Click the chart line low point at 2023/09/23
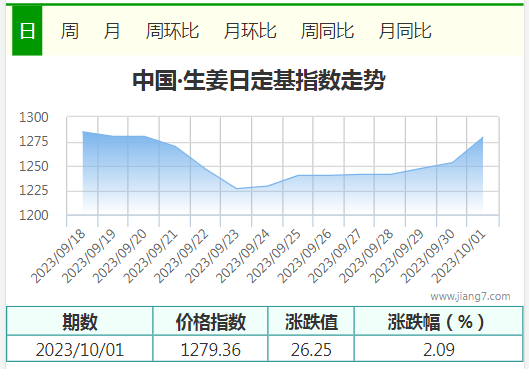The image size is (529, 369). pyautogui.click(x=236, y=189)
